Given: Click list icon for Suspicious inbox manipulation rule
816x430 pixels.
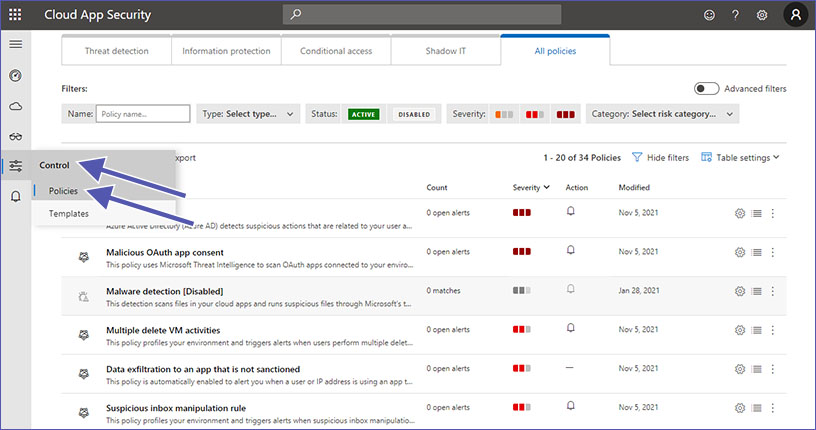Looking at the screenshot, I should coord(757,408).
